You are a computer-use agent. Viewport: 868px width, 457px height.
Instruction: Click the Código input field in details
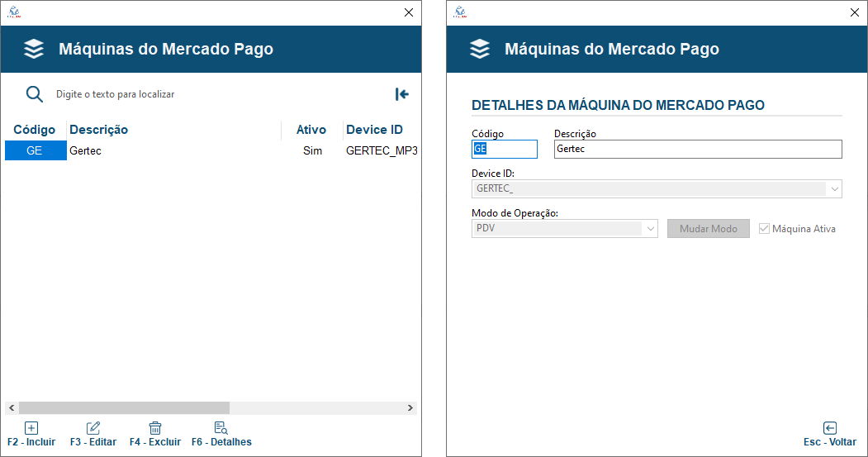point(505,149)
